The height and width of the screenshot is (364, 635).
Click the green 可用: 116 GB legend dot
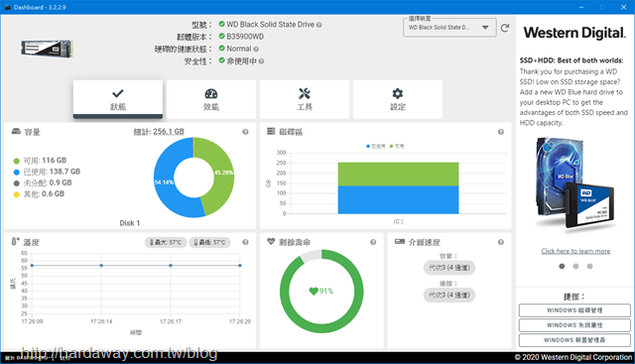coord(17,161)
